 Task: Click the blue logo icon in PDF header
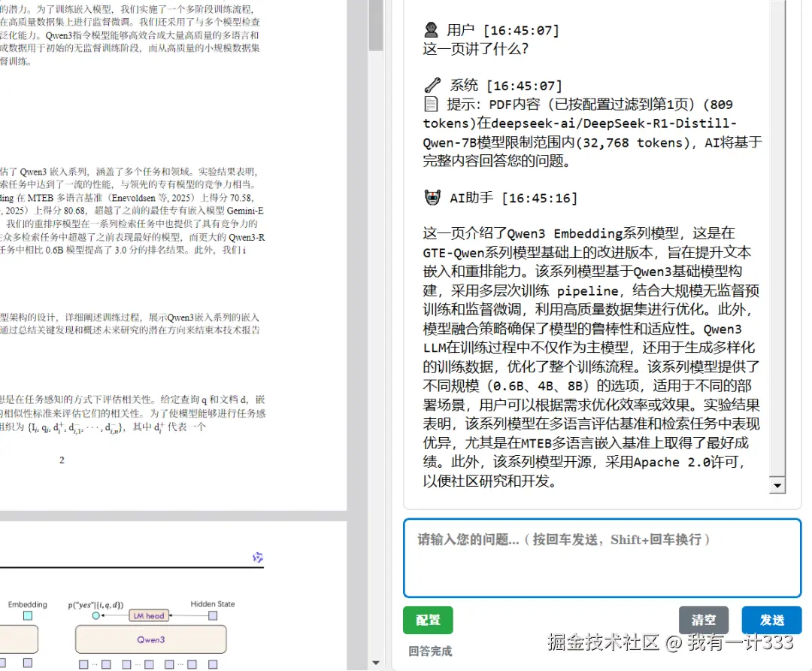[258, 557]
